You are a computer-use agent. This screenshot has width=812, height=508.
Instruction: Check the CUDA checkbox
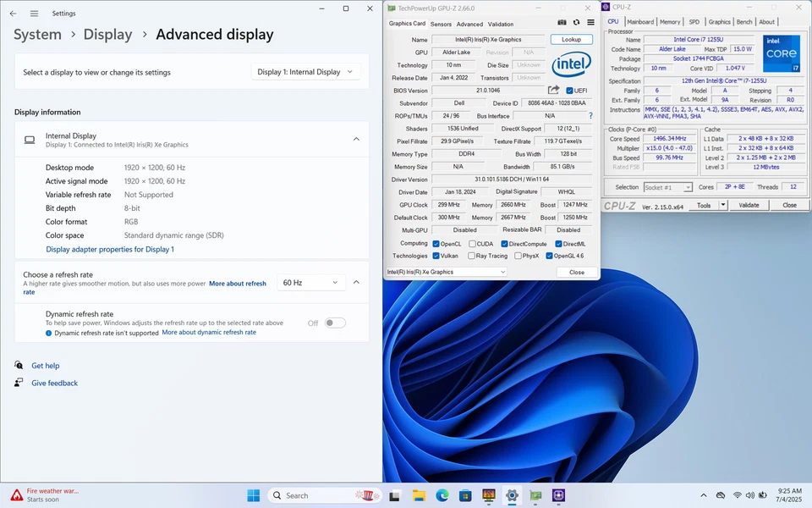click(470, 244)
